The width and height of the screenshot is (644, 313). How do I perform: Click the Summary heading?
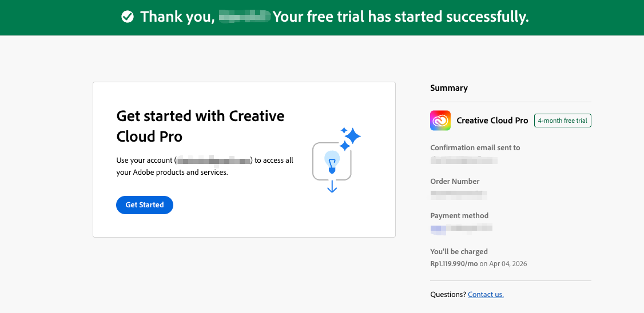point(449,88)
